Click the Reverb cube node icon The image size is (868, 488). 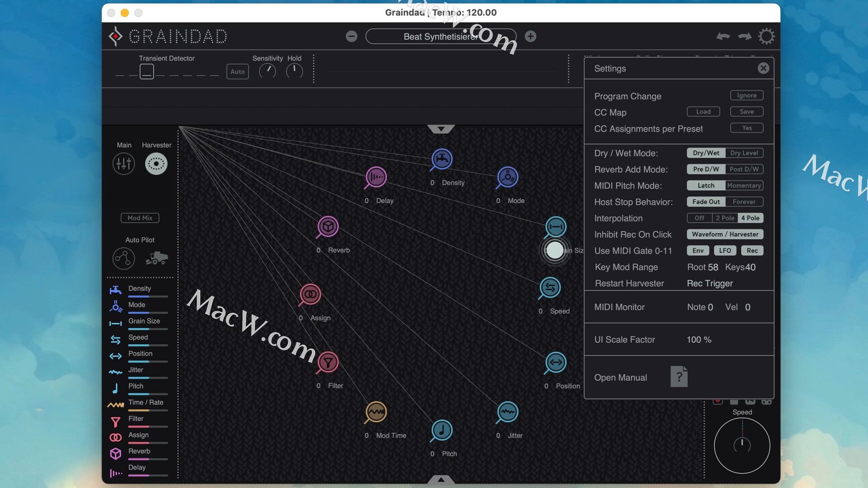pos(328,226)
